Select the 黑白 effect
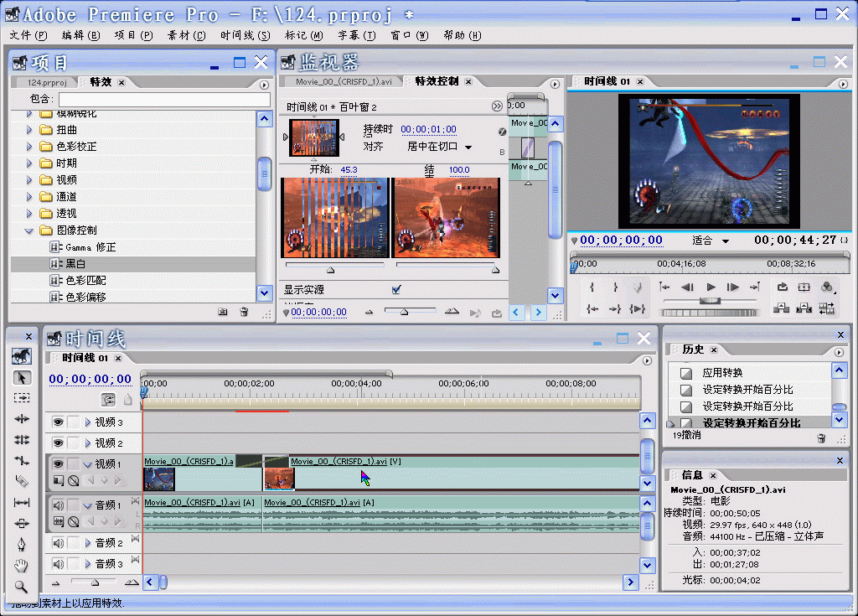 pos(133,264)
